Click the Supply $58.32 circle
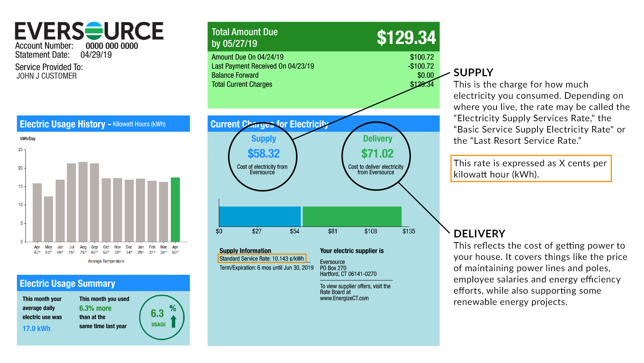 263,156
